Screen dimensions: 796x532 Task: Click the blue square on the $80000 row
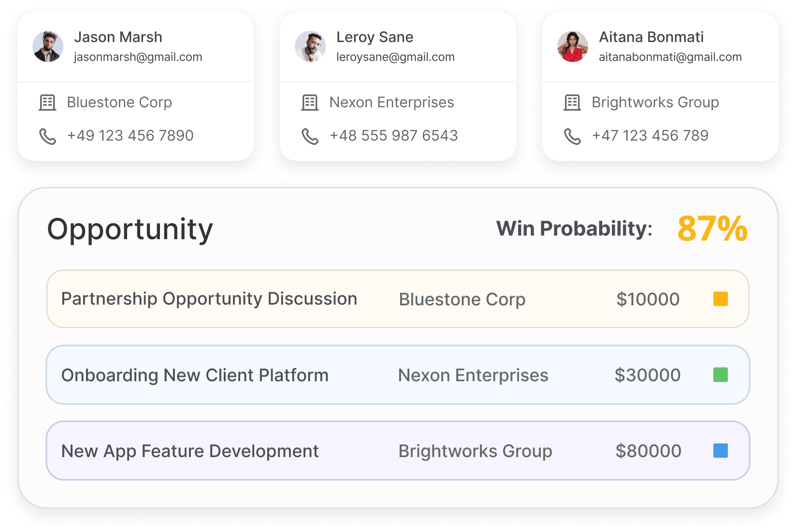(721, 451)
